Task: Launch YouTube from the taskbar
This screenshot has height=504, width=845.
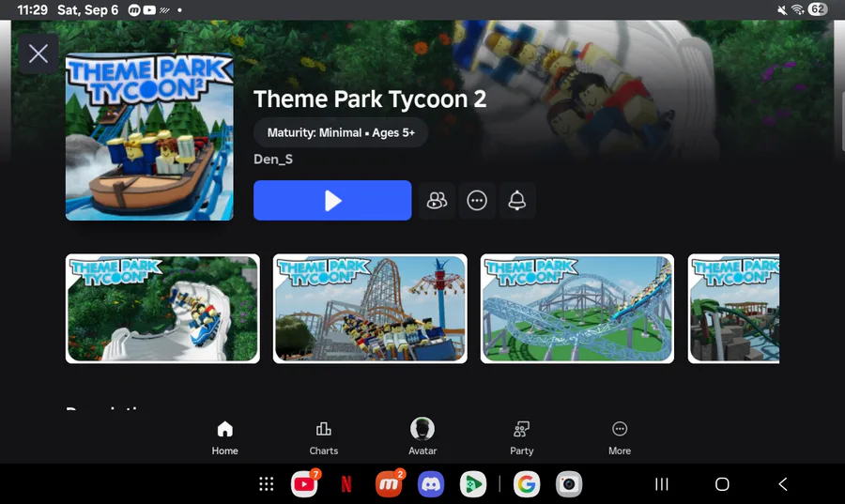Action: click(x=304, y=484)
